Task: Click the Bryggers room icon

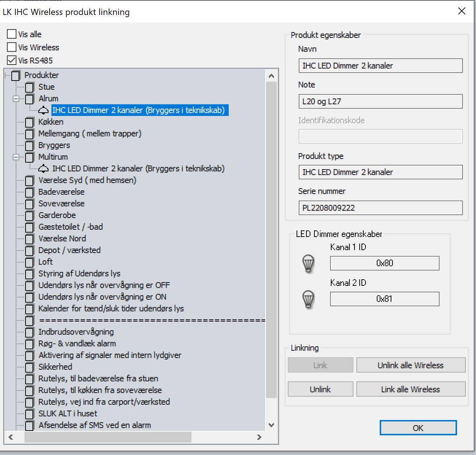Action: coord(30,145)
